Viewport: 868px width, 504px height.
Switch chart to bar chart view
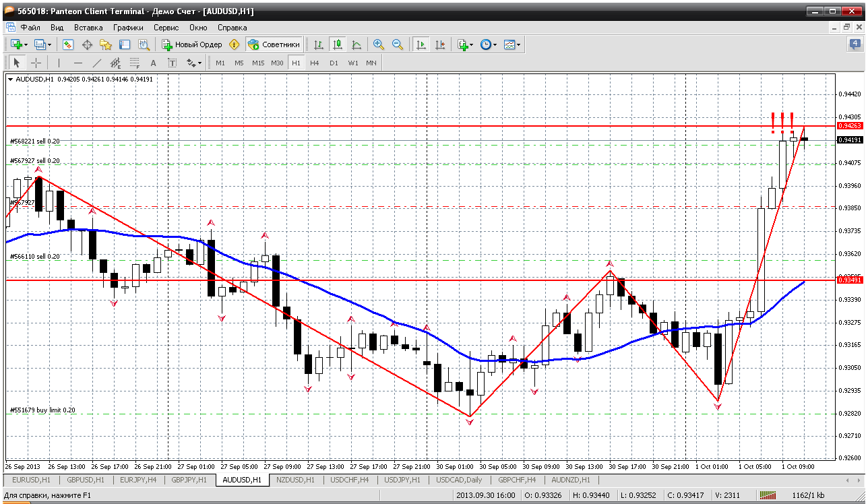319,44
